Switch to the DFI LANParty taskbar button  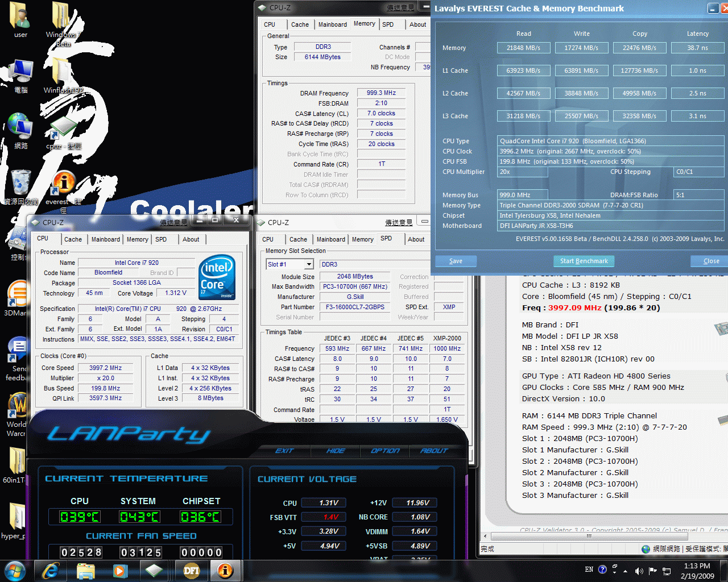(x=192, y=571)
